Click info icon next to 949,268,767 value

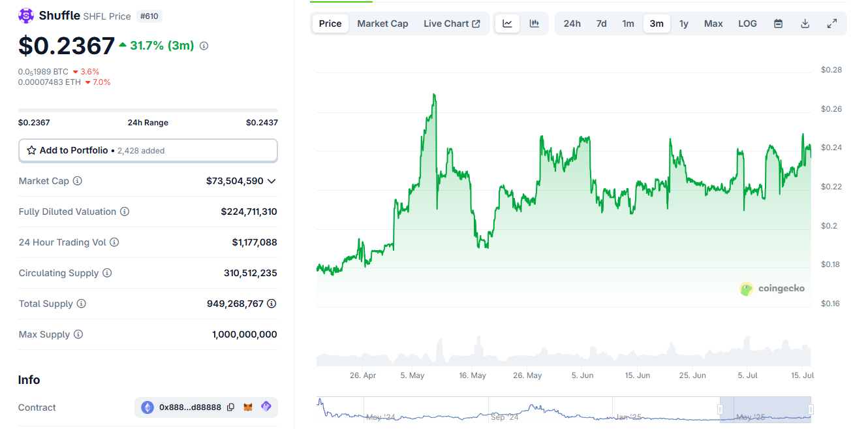coord(271,304)
